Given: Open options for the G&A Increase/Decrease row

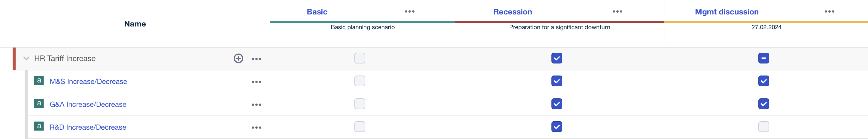Looking at the screenshot, I should click(256, 105).
